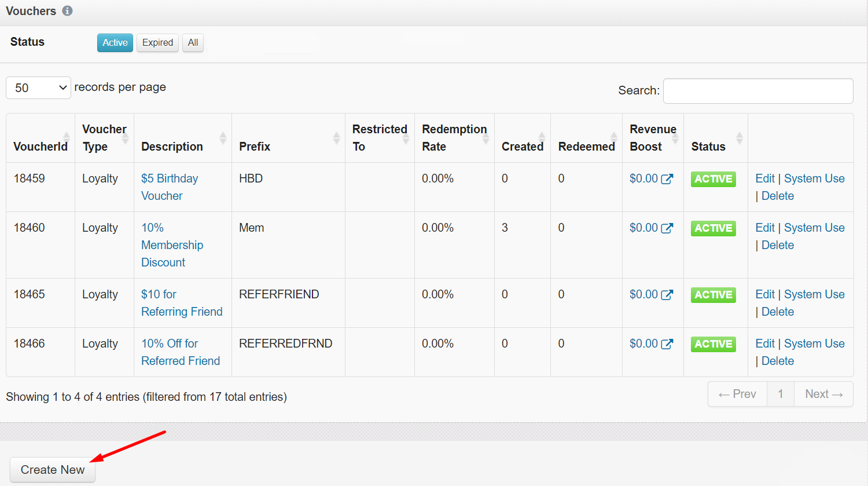The height and width of the screenshot is (486, 868).
Task: Go to Prev page in pagination
Action: pyautogui.click(x=737, y=394)
